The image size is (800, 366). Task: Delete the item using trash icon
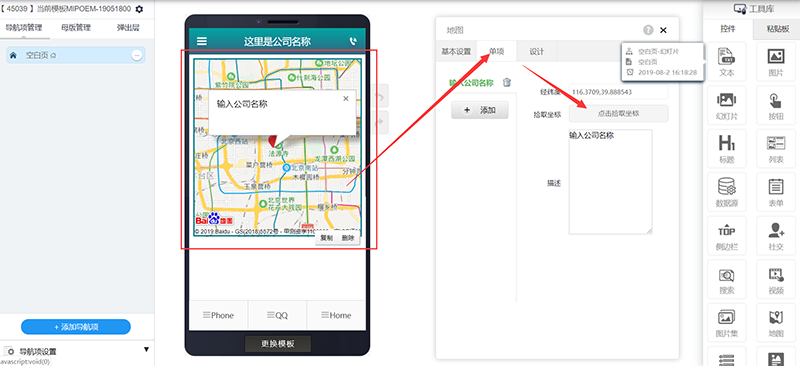507,82
